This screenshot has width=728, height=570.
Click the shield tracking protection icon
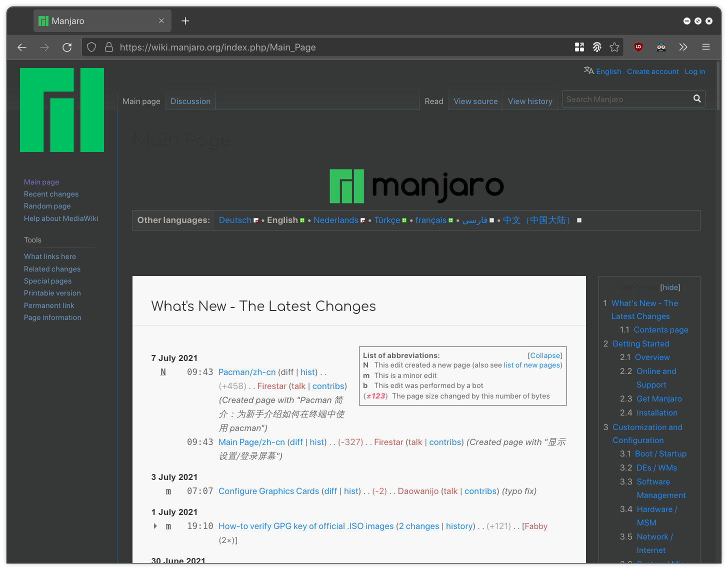pyautogui.click(x=91, y=47)
